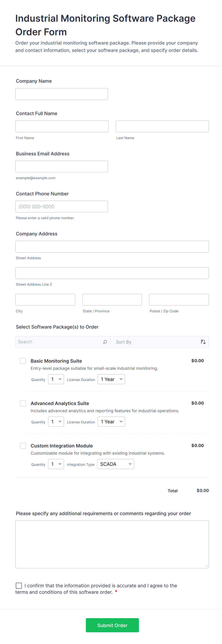Click the software package Search box
The image size is (222, 644).
pos(59,342)
